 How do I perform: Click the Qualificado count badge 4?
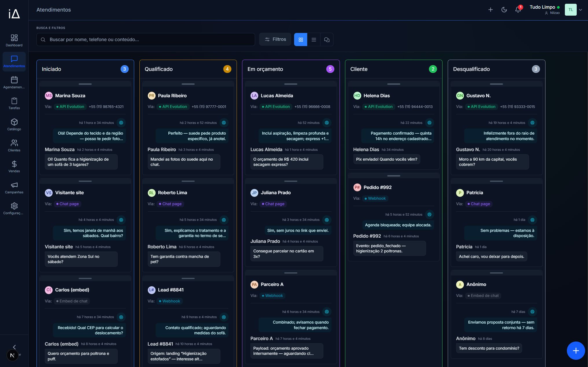227,69
